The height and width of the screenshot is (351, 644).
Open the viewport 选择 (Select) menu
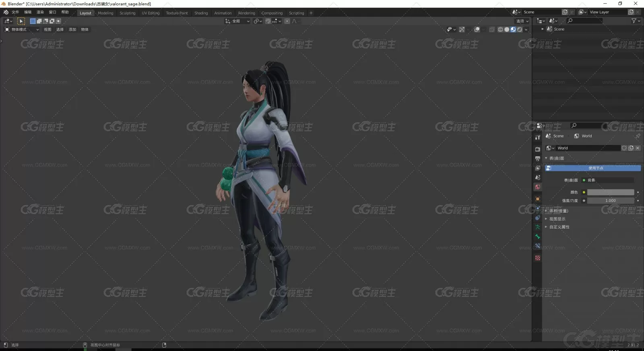point(60,29)
